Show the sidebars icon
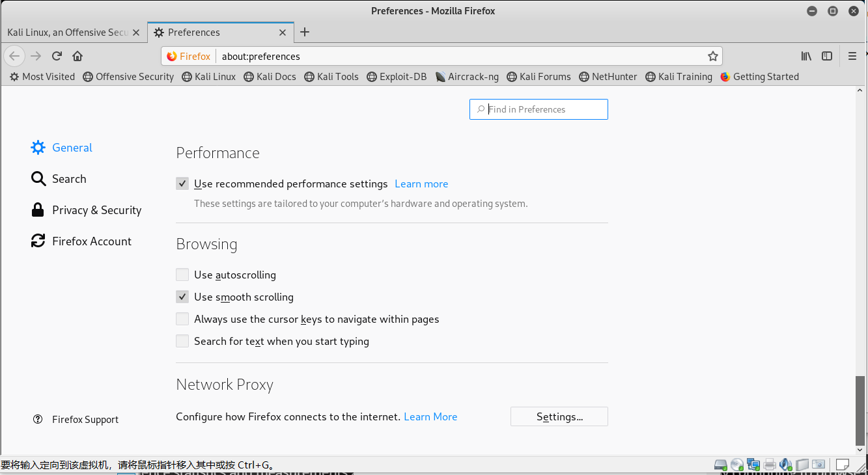This screenshot has width=868, height=475. pos(827,56)
